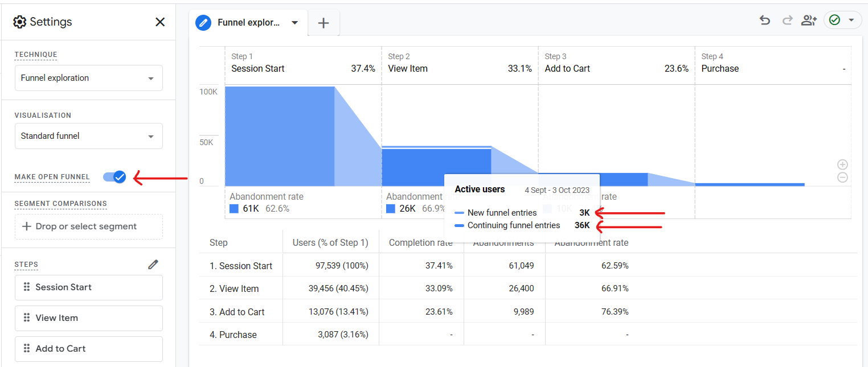The height and width of the screenshot is (367, 868).
Task: Zoom in on funnel chart
Action: 843,164
